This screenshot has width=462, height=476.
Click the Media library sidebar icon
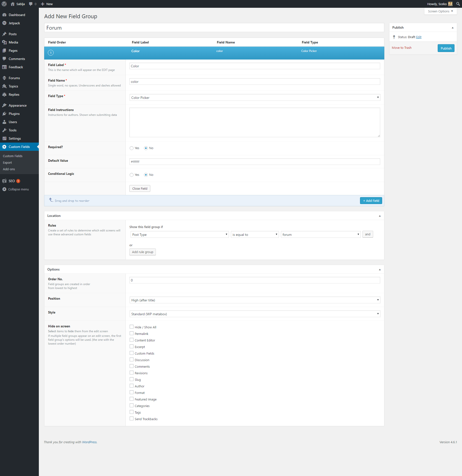[x=4, y=42]
